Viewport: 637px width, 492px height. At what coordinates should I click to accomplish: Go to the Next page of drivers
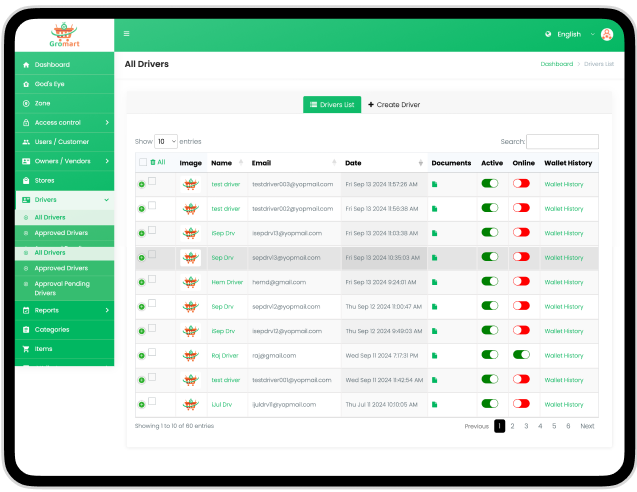587,426
